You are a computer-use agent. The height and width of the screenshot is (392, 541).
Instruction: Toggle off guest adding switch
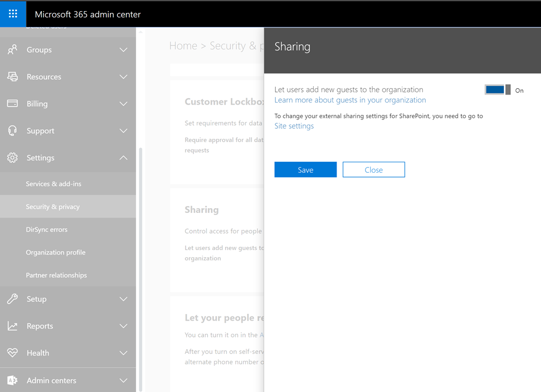498,90
